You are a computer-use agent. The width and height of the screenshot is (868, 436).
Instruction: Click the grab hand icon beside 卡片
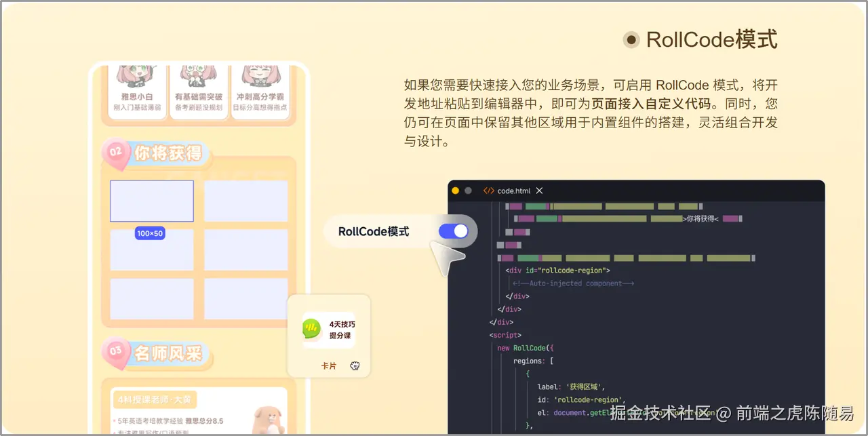pyautogui.click(x=355, y=366)
